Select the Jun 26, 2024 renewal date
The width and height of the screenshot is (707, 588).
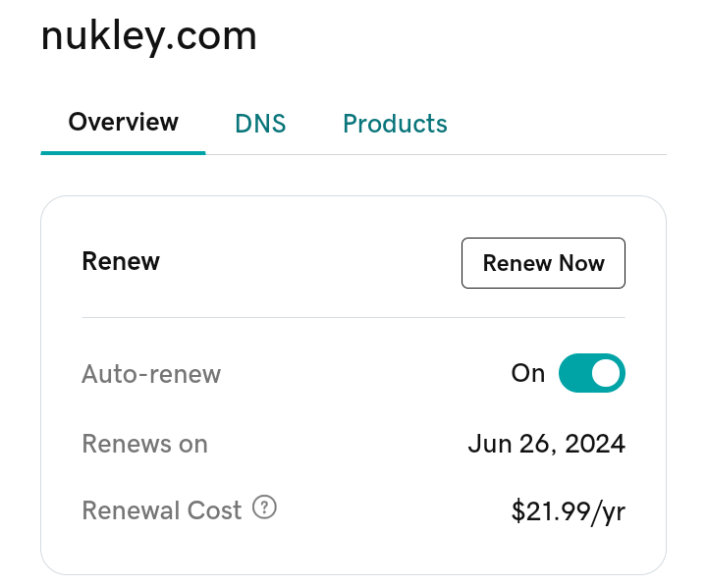(x=546, y=444)
